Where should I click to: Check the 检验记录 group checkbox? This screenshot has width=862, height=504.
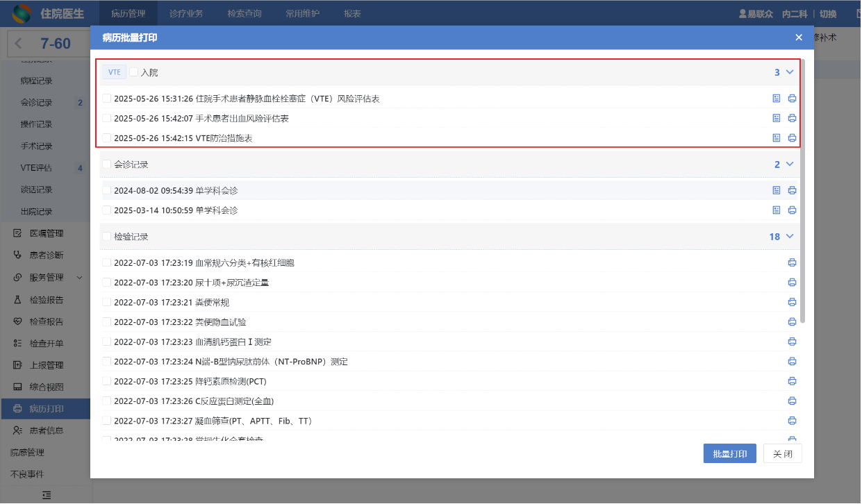[x=106, y=237]
